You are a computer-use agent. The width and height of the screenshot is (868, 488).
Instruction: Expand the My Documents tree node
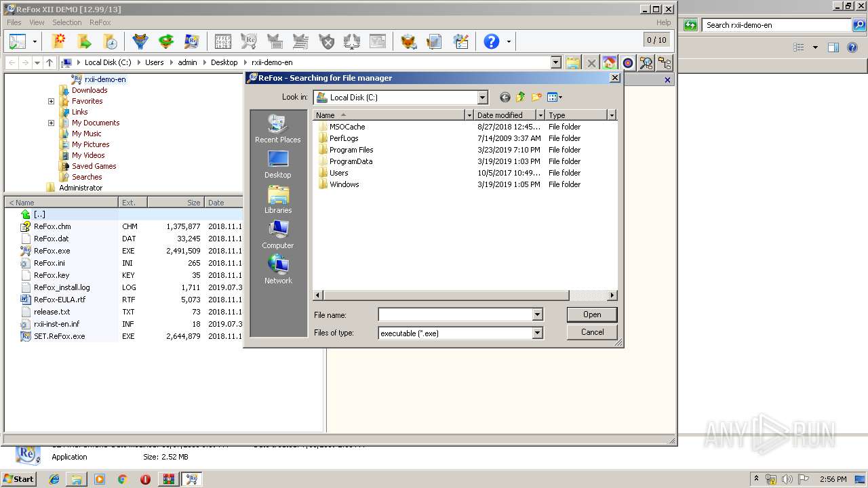tap(51, 123)
